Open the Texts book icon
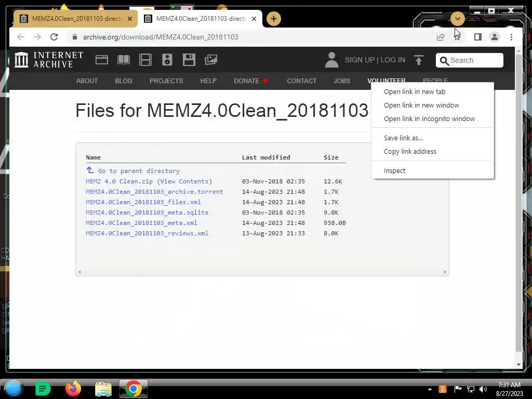Image resolution: width=532 pixels, height=399 pixels. 124,60
